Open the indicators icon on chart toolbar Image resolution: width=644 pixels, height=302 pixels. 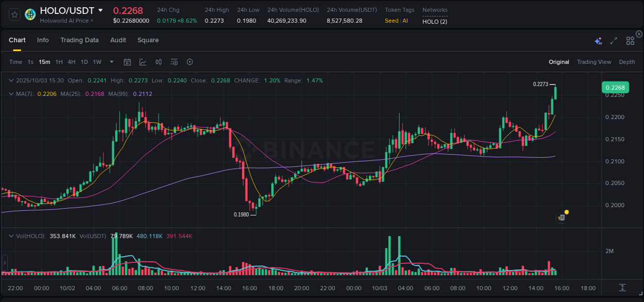[158, 62]
